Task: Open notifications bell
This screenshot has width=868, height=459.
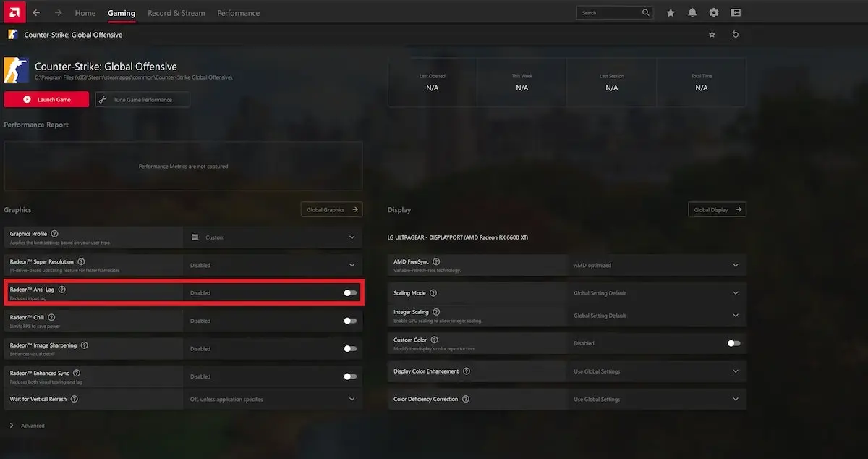Action: (692, 13)
